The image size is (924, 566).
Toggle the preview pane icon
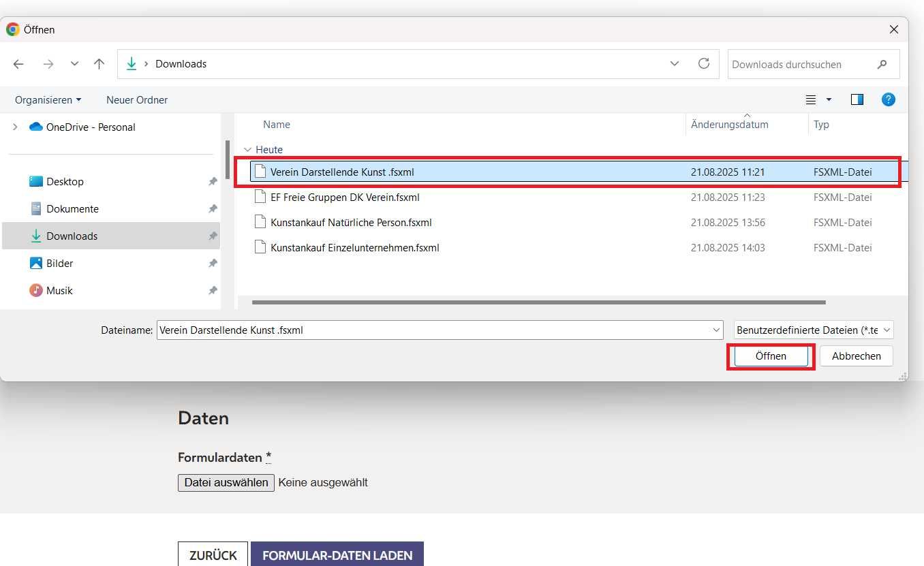point(857,99)
